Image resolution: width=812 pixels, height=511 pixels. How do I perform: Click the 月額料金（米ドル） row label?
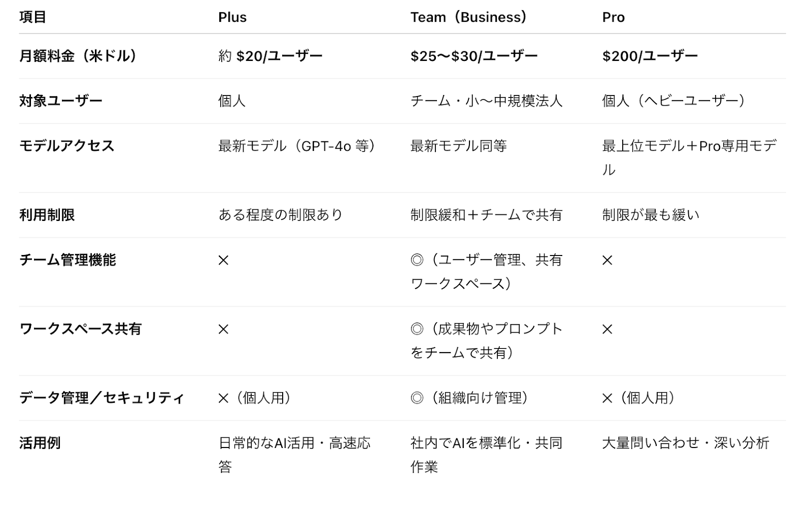tap(78, 56)
